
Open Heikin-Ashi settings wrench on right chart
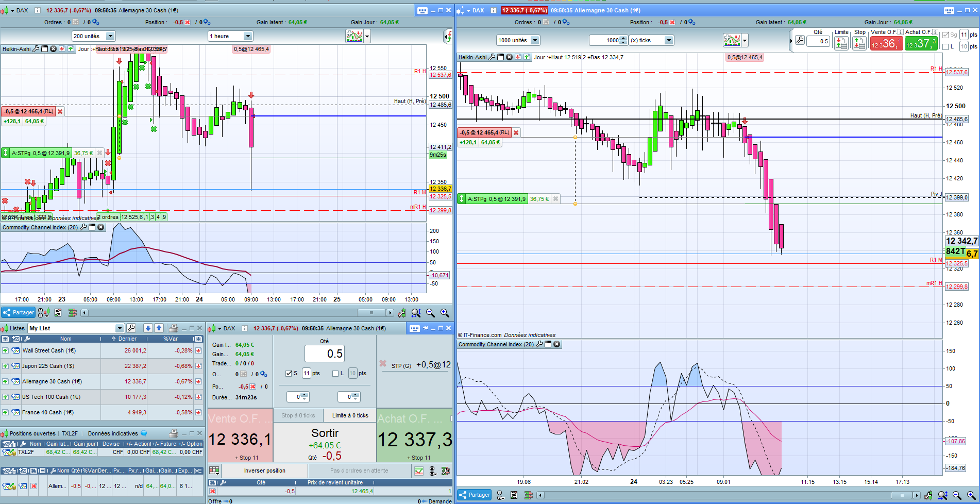point(492,57)
